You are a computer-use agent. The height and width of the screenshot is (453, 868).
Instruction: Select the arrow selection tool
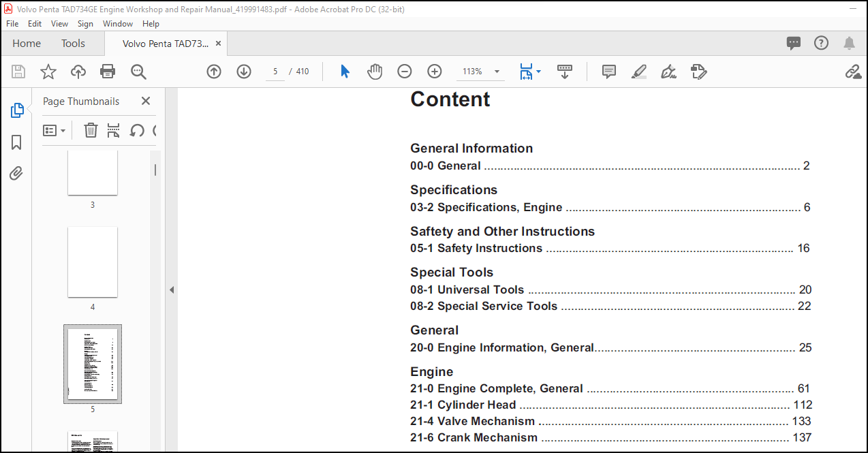click(345, 72)
